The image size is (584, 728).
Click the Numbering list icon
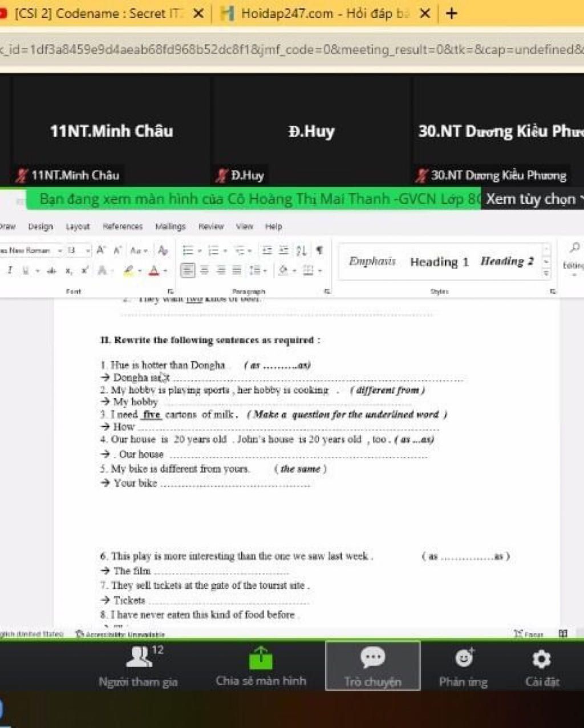point(213,250)
